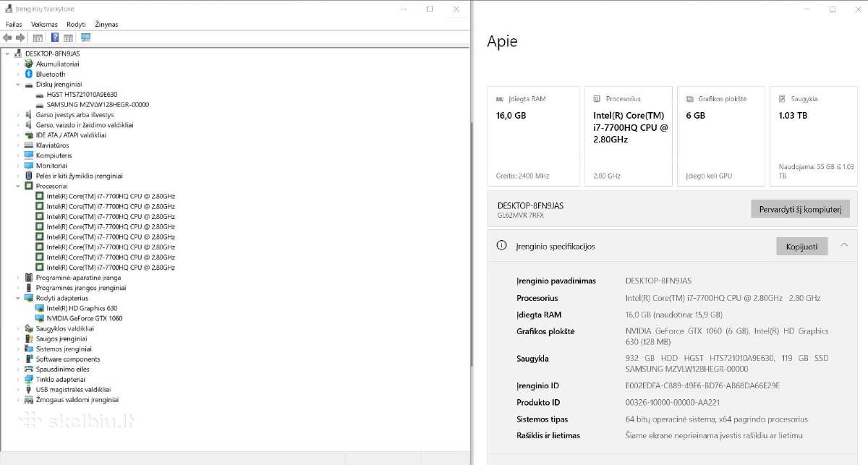Click the blue question mark help icon

[x=55, y=38]
